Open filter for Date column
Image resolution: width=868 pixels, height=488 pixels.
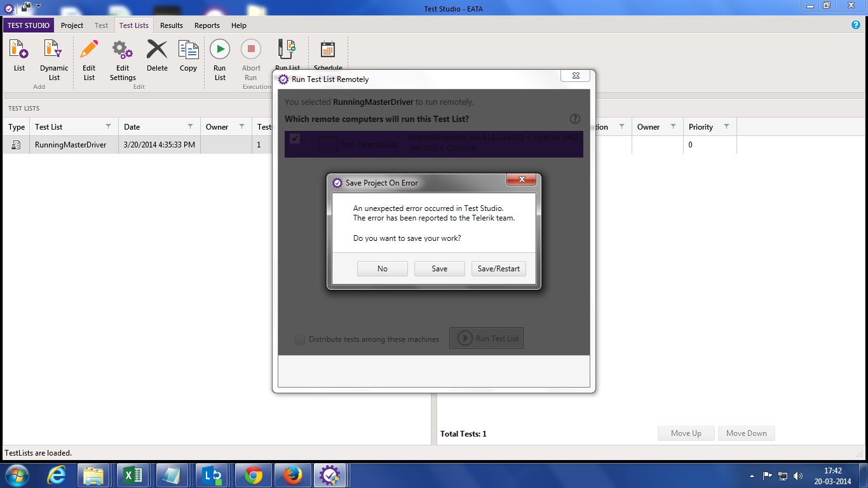point(190,126)
